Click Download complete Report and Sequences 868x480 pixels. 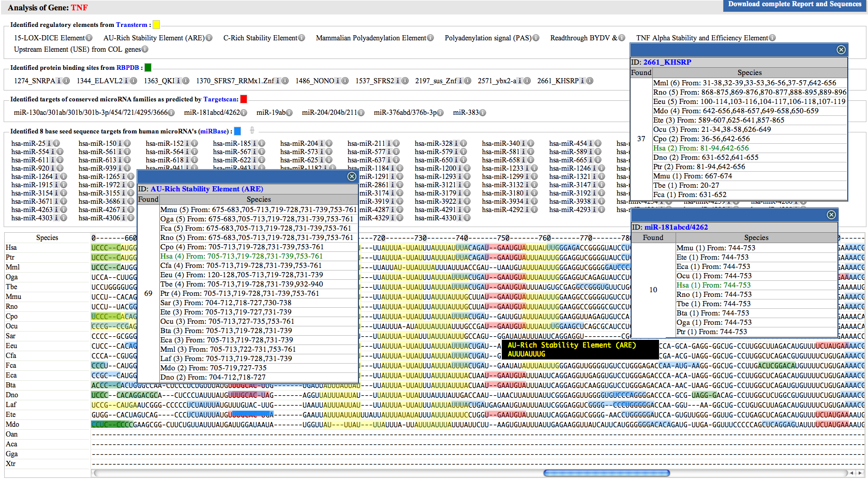pos(795,5)
